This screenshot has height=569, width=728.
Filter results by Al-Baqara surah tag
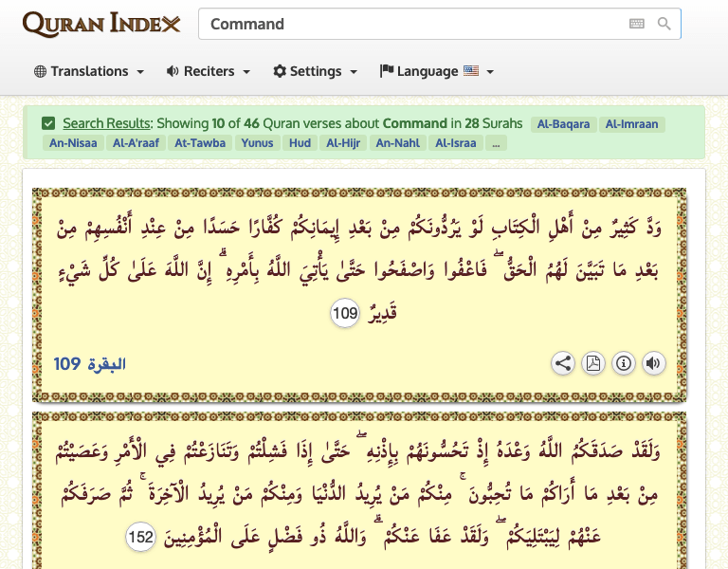point(563,124)
